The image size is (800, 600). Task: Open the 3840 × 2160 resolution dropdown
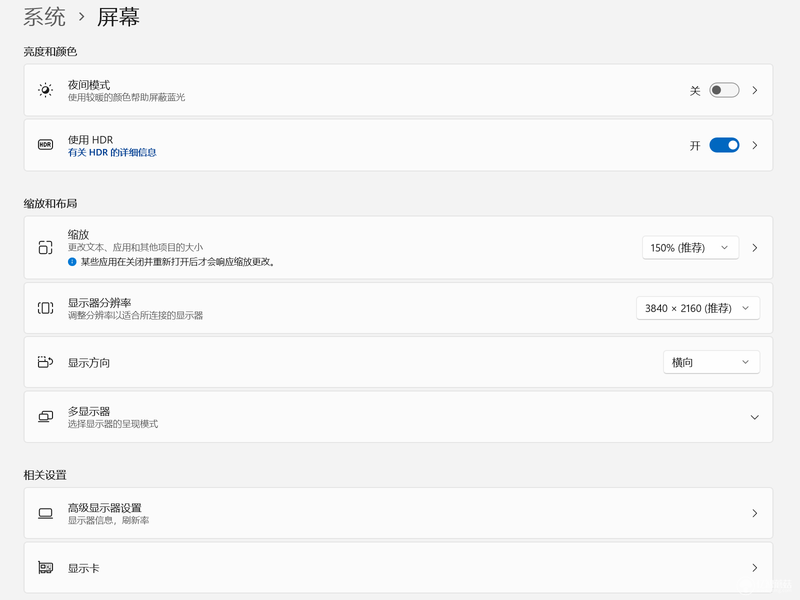[698, 308]
